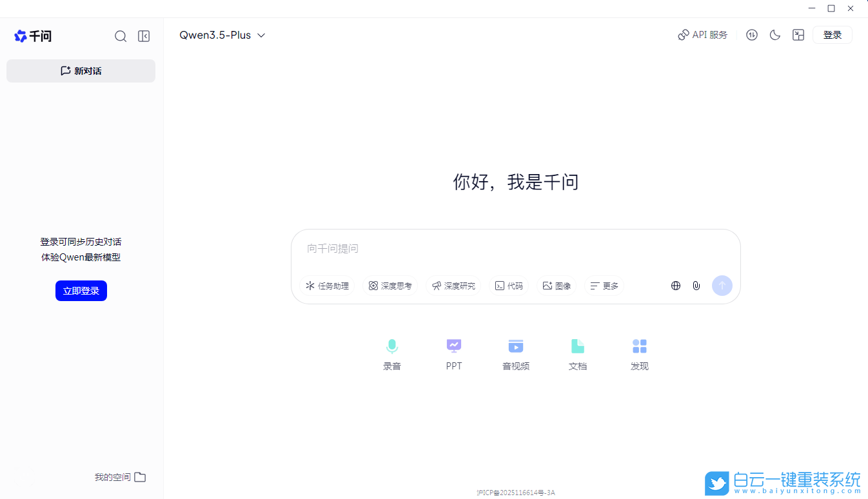Open the search conversations icon

121,36
